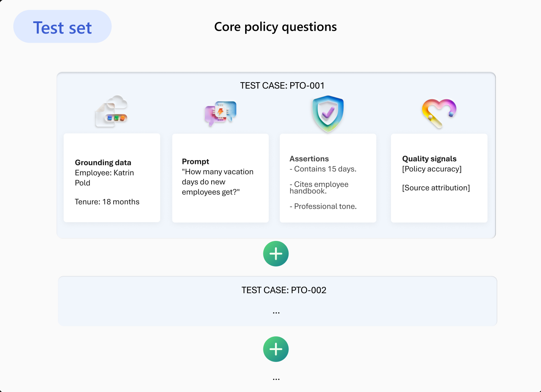The height and width of the screenshot is (392, 541).
Task: Click the prompt chat bubbles icon
Action: pyautogui.click(x=221, y=113)
